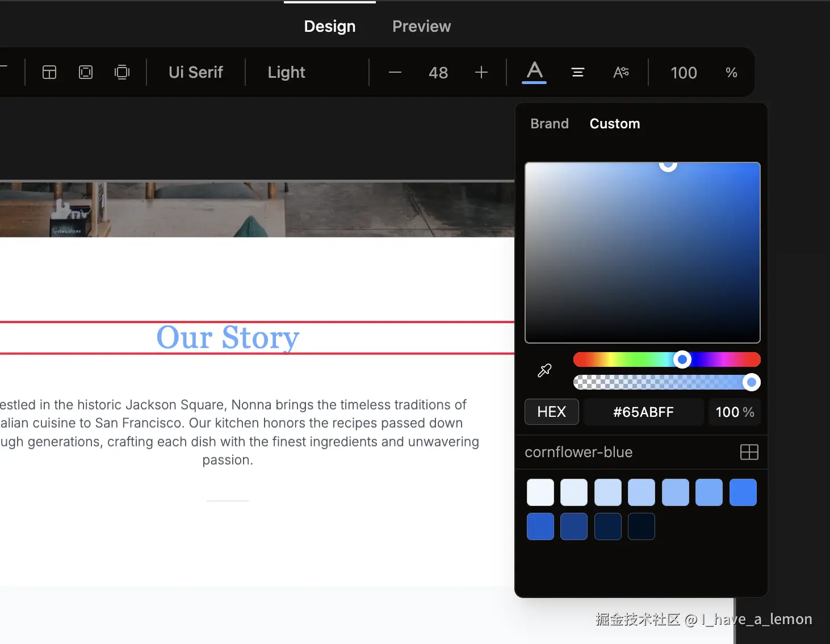Click the stacked frames icon in toolbar
The height and width of the screenshot is (644, 830).
coord(122,72)
